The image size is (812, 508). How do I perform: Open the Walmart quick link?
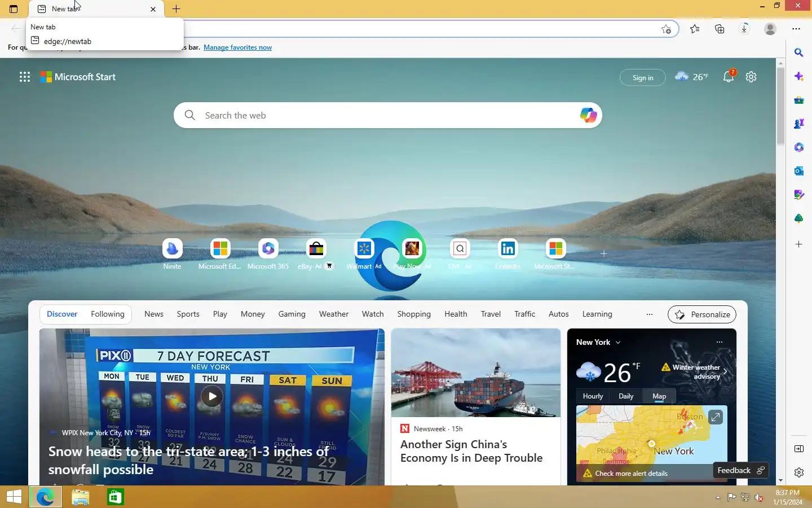coord(364,253)
